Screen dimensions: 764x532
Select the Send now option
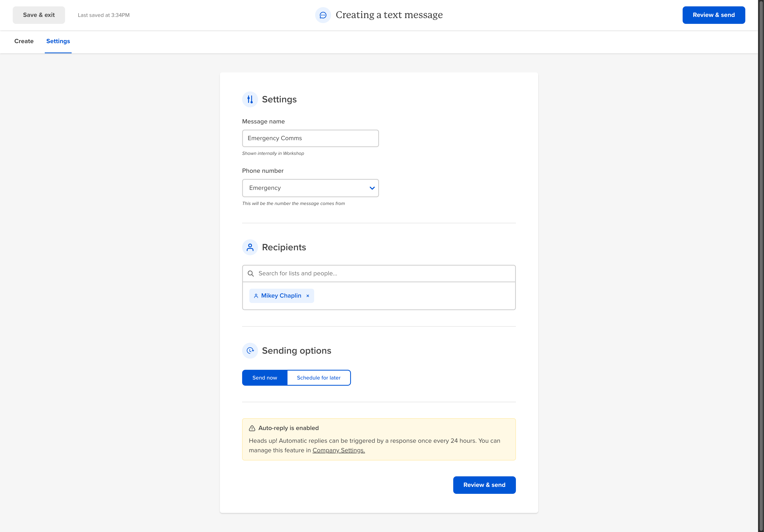265,378
